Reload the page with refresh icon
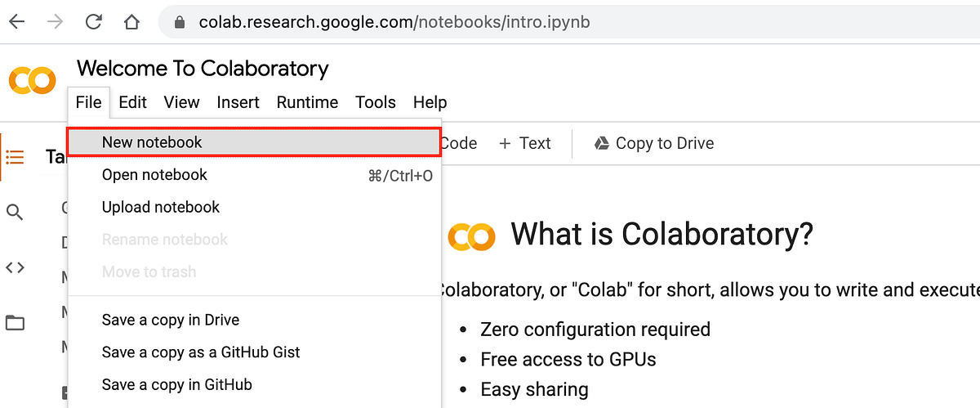 (93, 22)
